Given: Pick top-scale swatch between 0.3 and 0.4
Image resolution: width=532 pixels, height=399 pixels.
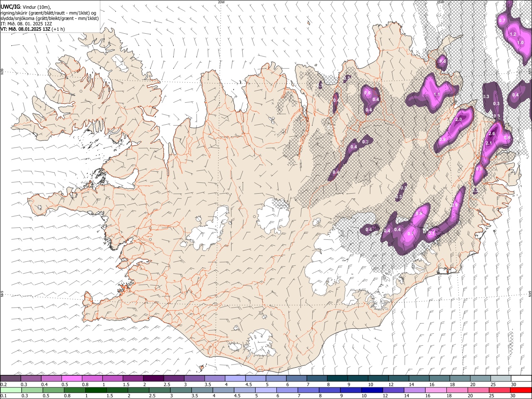Looking at the screenshot, I should coord(31,378).
